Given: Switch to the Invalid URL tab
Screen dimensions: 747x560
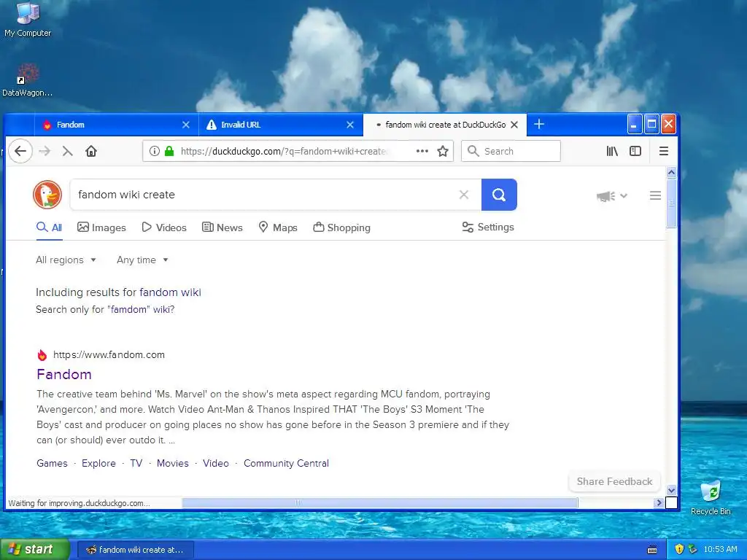Looking at the screenshot, I should 281,125.
